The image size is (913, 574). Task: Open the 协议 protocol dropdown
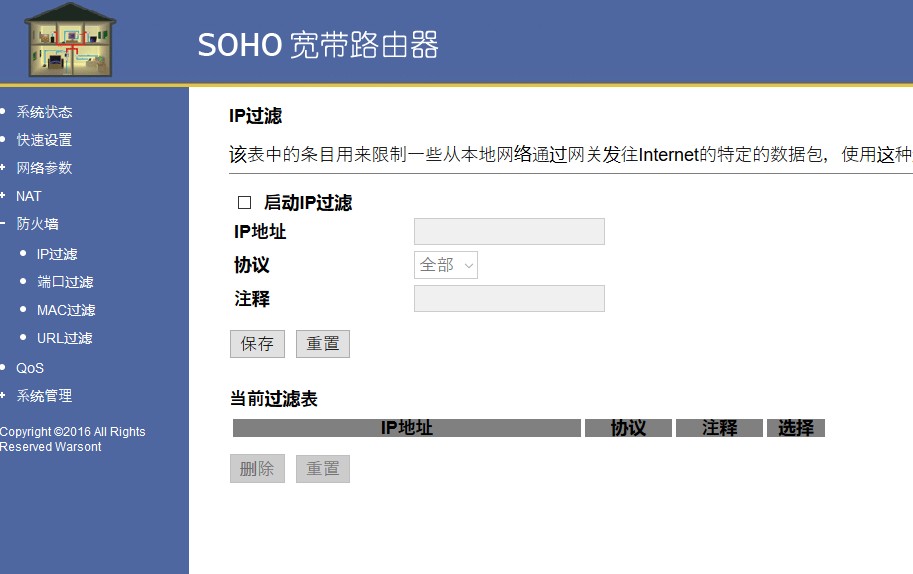pyautogui.click(x=446, y=265)
